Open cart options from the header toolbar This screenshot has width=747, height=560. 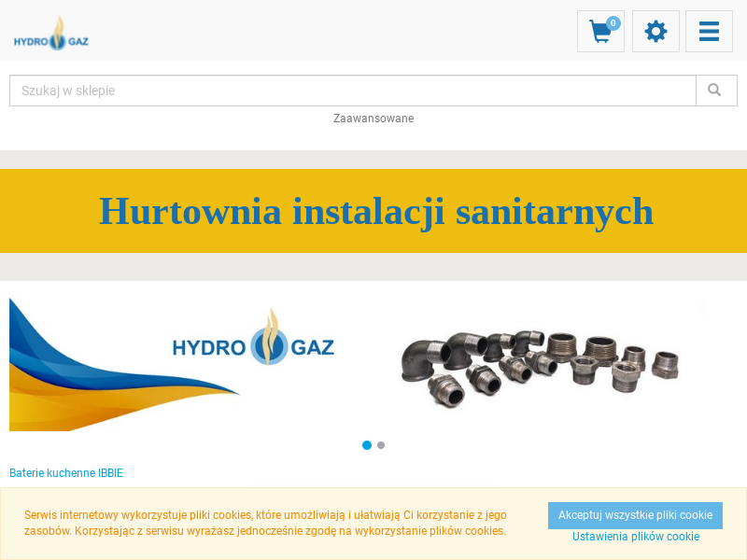pos(600,31)
